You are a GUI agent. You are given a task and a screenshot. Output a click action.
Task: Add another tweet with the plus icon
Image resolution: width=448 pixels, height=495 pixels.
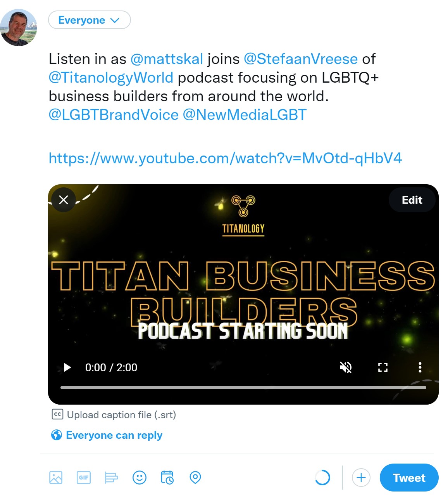[x=361, y=478]
